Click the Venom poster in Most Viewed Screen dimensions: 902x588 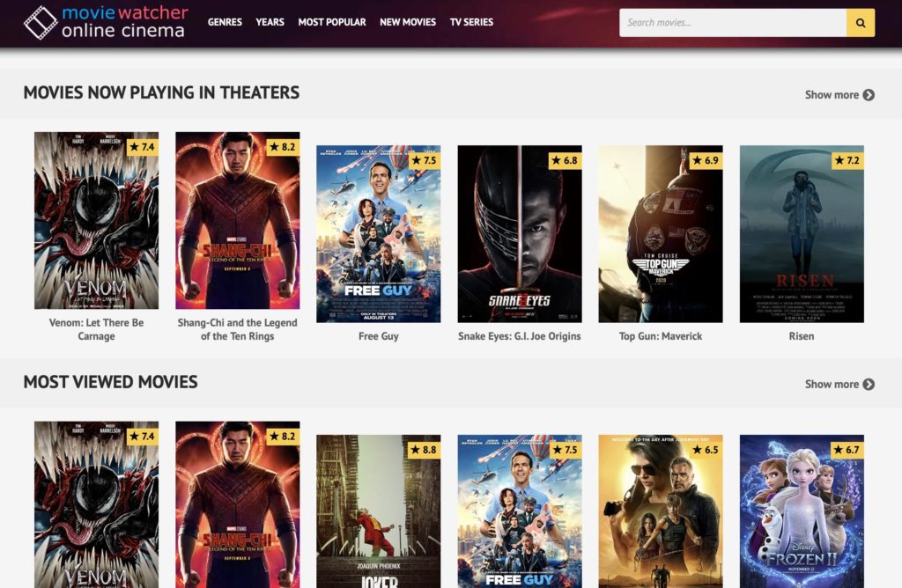(x=96, y=504)
